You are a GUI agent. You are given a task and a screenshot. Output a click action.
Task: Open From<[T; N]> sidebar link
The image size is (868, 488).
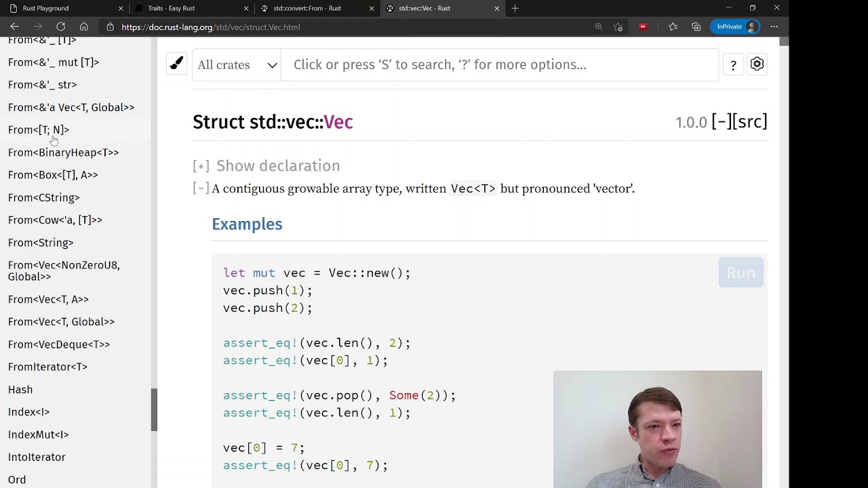click(x=39, y=129)
